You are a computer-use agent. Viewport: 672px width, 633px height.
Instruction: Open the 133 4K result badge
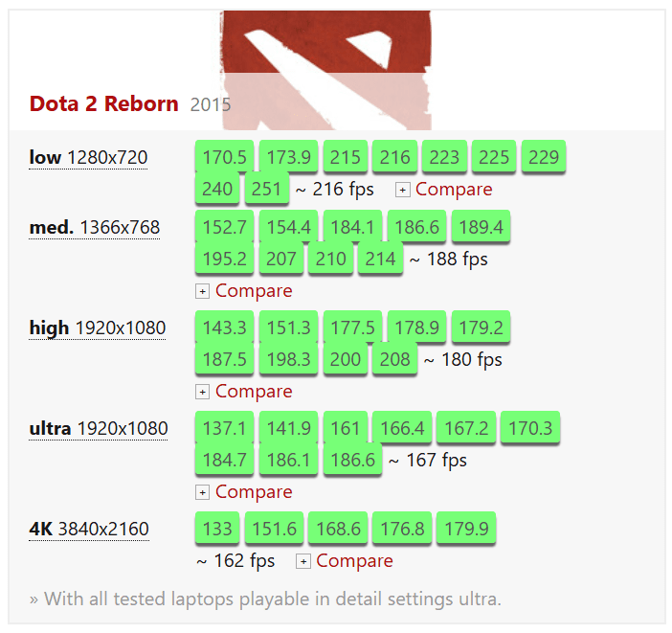[217, 529]
